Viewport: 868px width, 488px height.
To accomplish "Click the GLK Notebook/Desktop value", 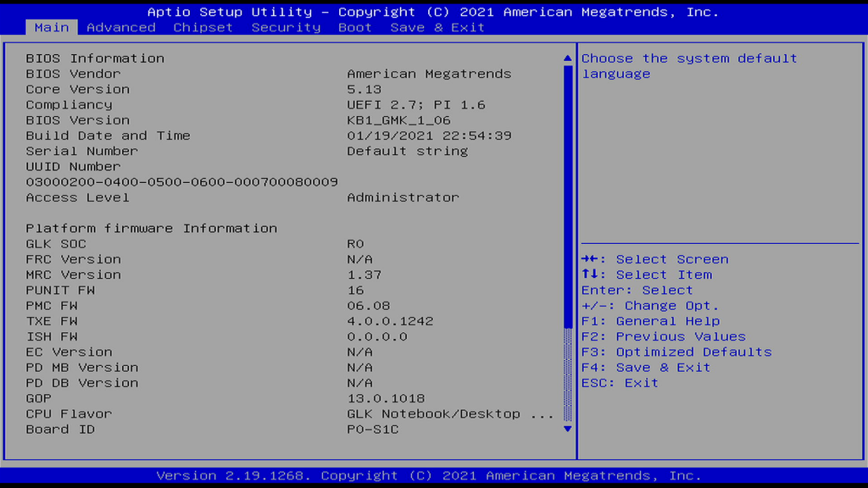I will pos(450,414).
